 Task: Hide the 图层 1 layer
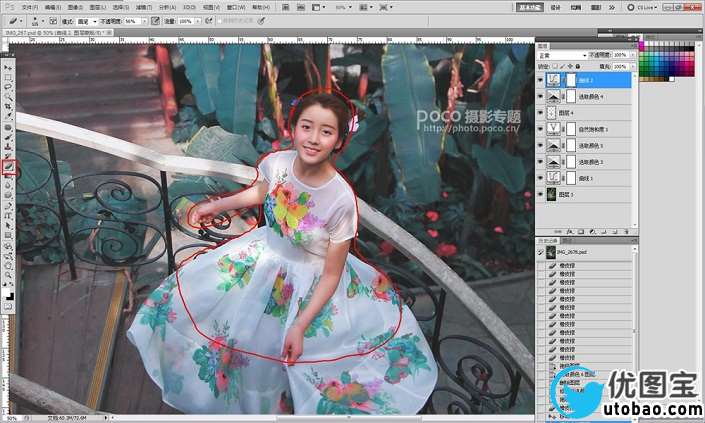[540, 195]
